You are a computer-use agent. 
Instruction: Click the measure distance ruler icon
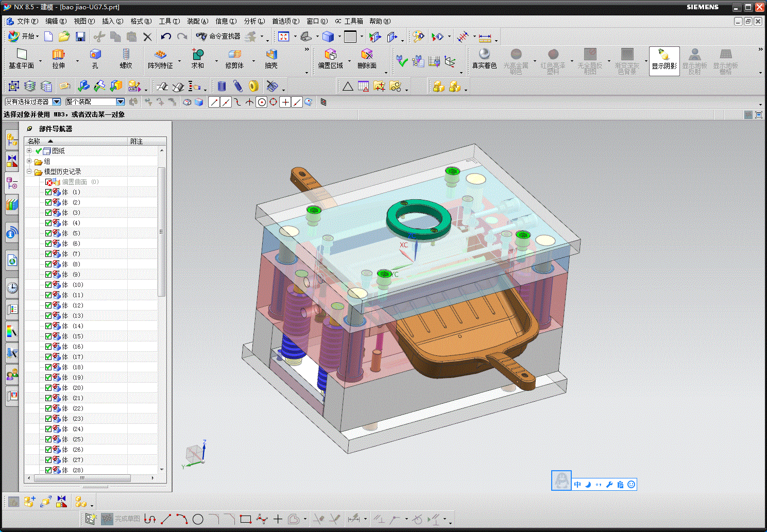click(485, 37)
